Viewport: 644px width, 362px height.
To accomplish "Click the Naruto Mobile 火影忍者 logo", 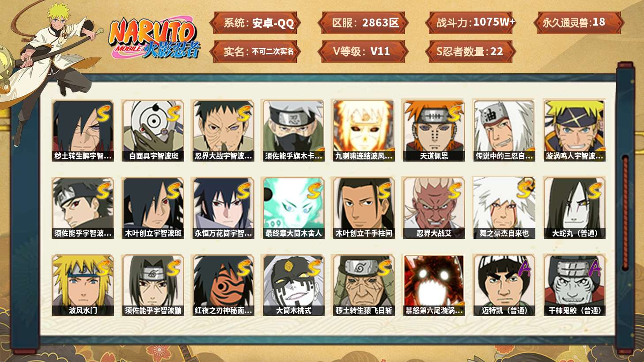I will [x=154, y=38].
